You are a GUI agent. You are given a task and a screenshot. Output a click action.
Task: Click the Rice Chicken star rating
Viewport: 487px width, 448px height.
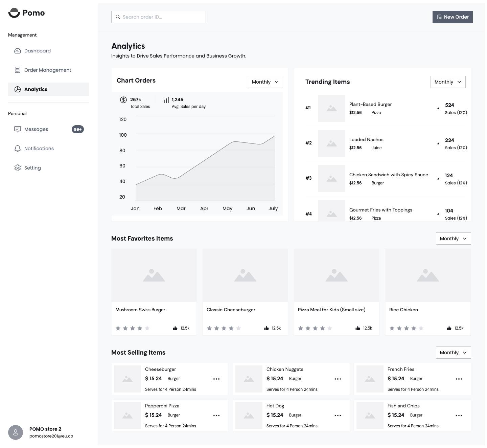(407, 328)
